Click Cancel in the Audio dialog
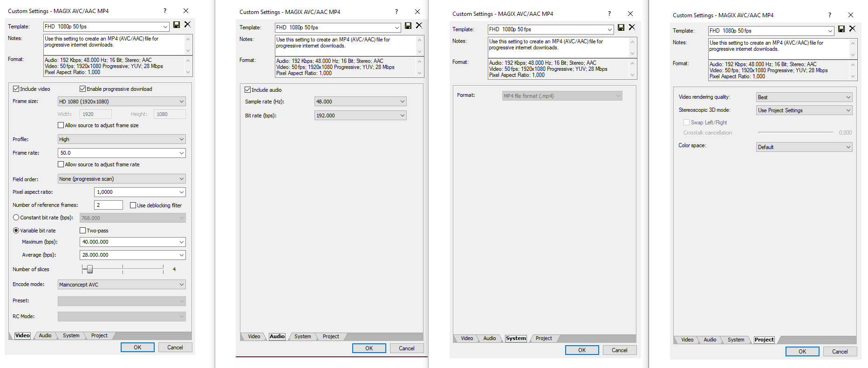The height and width of the screenshot is (368, 868). [407, 348]
